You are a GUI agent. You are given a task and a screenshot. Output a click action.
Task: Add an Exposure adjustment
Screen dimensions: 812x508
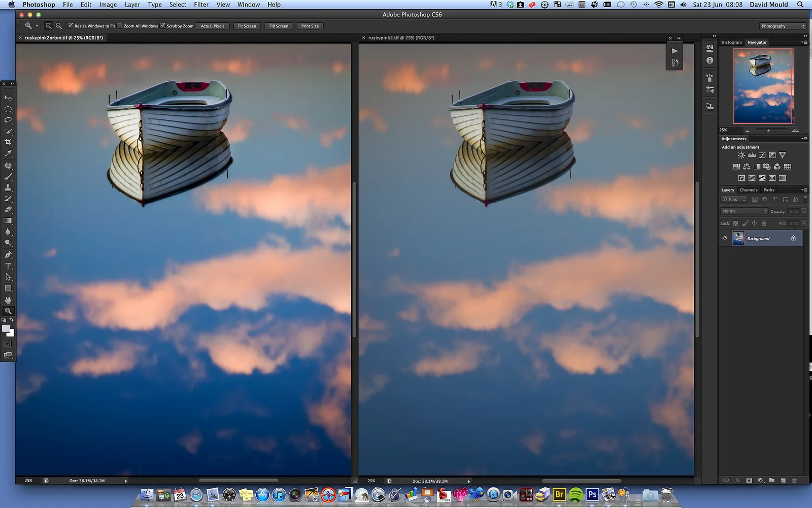(x=772, y=155)
